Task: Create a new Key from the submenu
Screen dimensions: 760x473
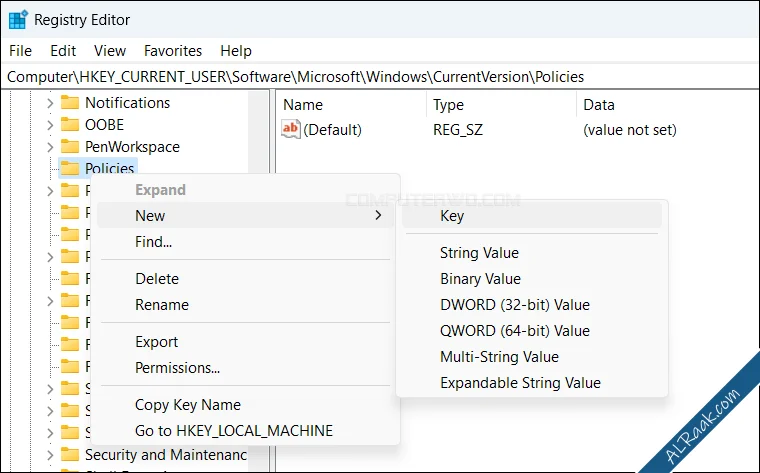Action: 532,216
